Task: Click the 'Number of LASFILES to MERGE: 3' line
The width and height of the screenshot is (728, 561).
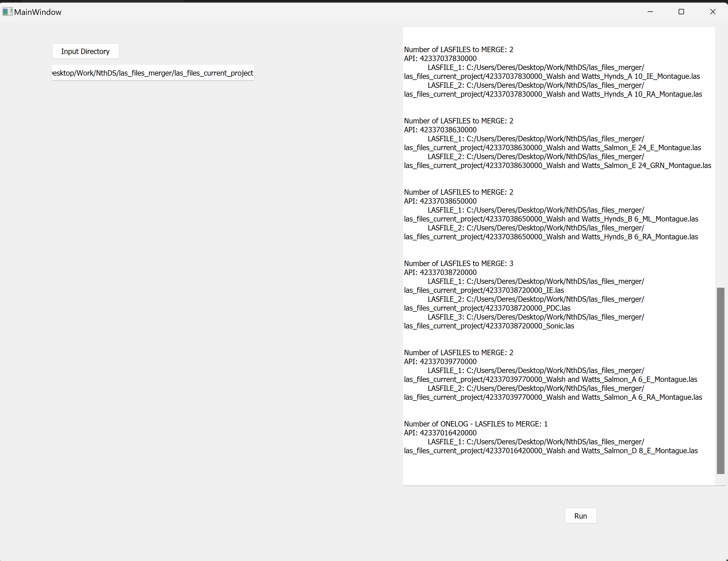Action: [x=458, y=264]
